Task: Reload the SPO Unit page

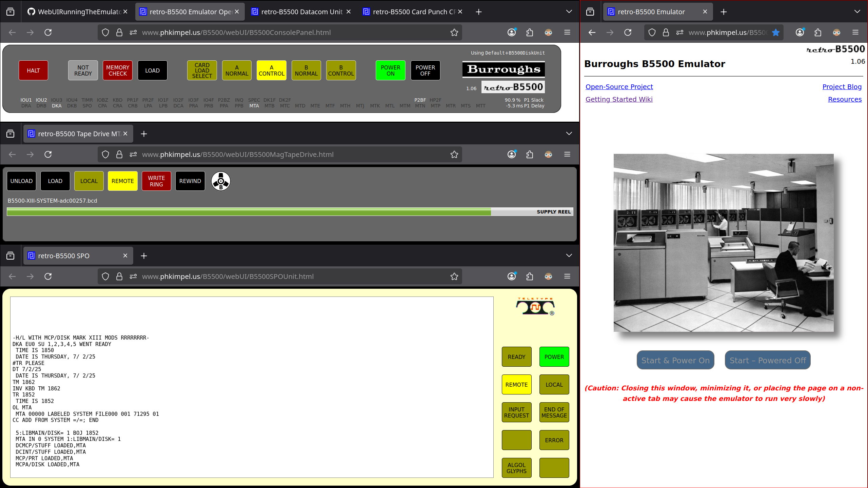Action: coord(48,277)
